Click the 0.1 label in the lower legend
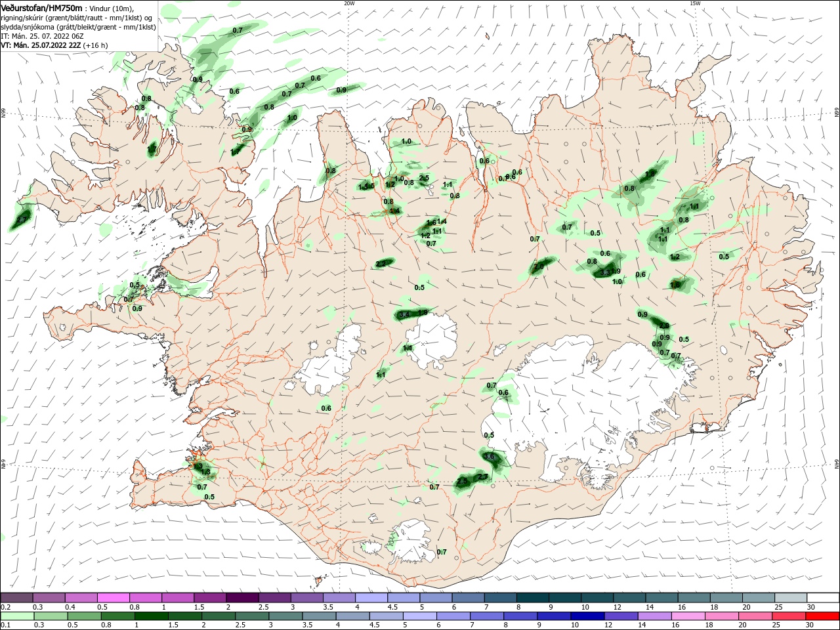The width and height of the screenshot is (840, 630). point(5,625)
